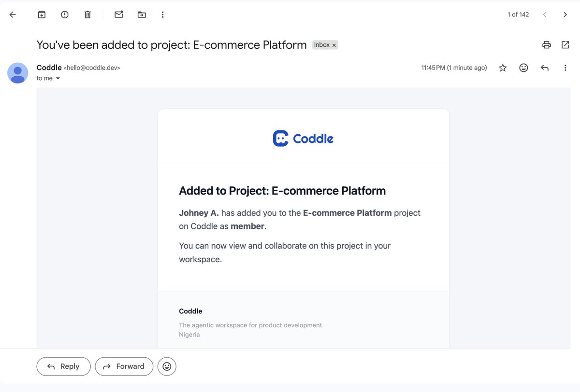The height and width of the screenshot is (392, 580).
Task: Click the email subject line
Action: pyautogui.click(x=172, y=45)
